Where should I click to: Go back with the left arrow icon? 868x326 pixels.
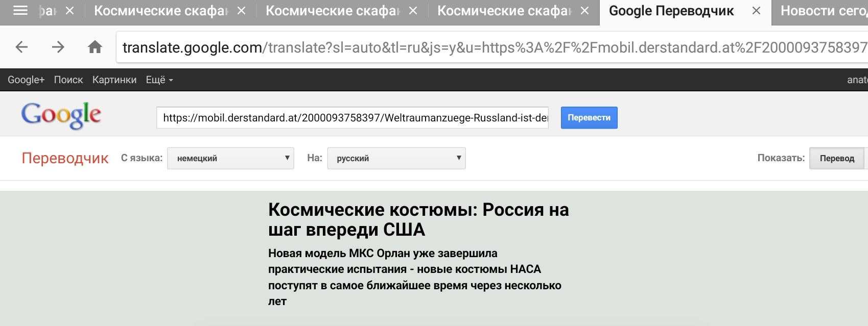(x=21, y=47)
